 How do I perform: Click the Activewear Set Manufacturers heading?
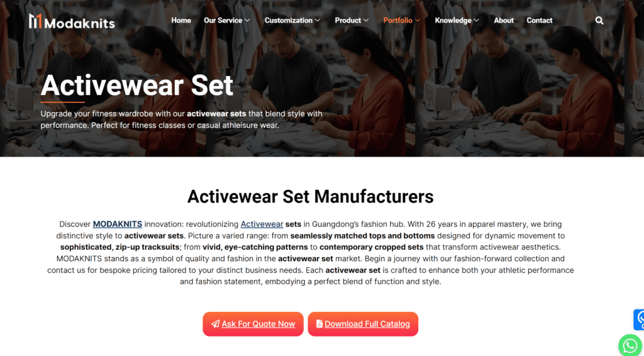tap(311, 197)
